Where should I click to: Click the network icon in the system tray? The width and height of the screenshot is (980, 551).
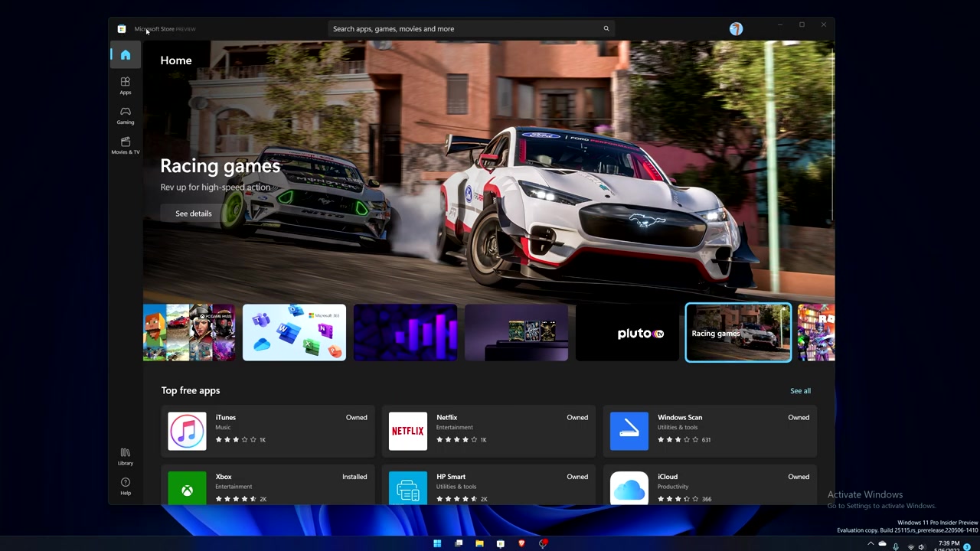[910, 546]
